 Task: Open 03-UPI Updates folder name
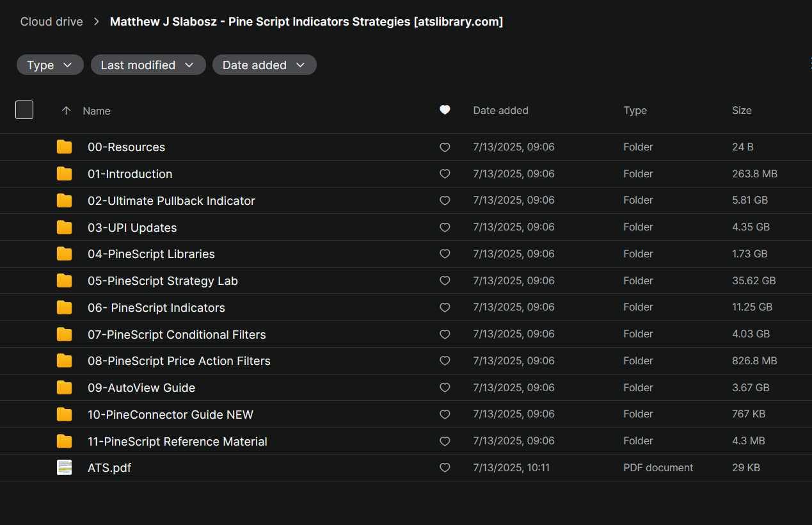[132, 228]
